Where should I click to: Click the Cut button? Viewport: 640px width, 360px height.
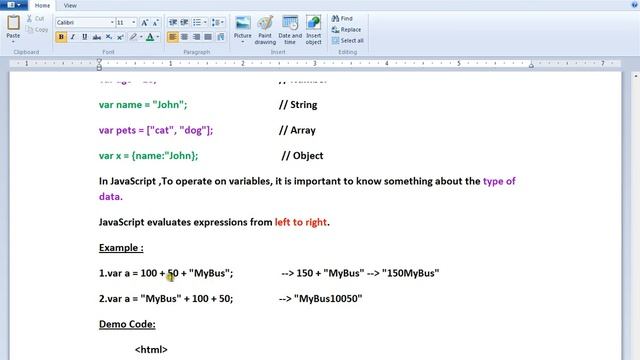36,18
